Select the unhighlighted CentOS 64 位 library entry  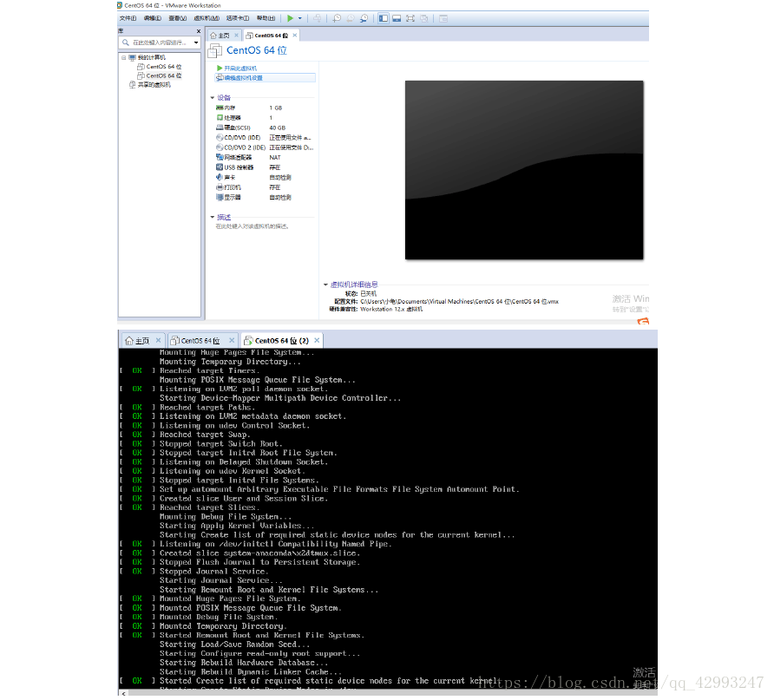point(160,66)
